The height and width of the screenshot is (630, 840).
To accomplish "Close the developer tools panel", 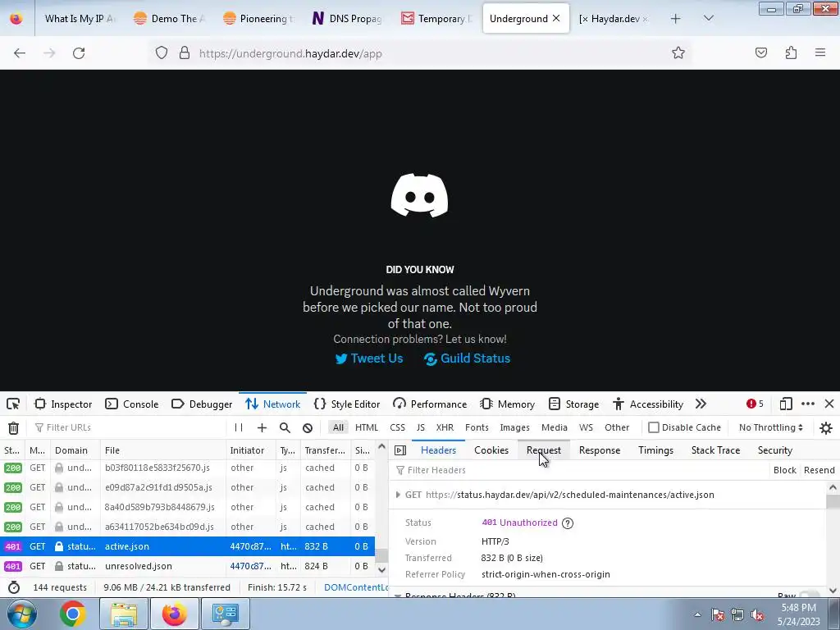I will 829,404.
